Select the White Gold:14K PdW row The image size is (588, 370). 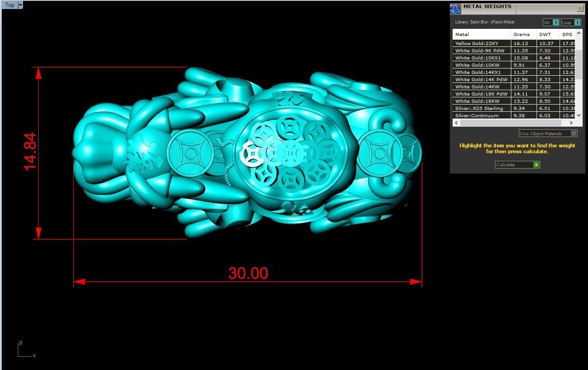click(514, 79)
